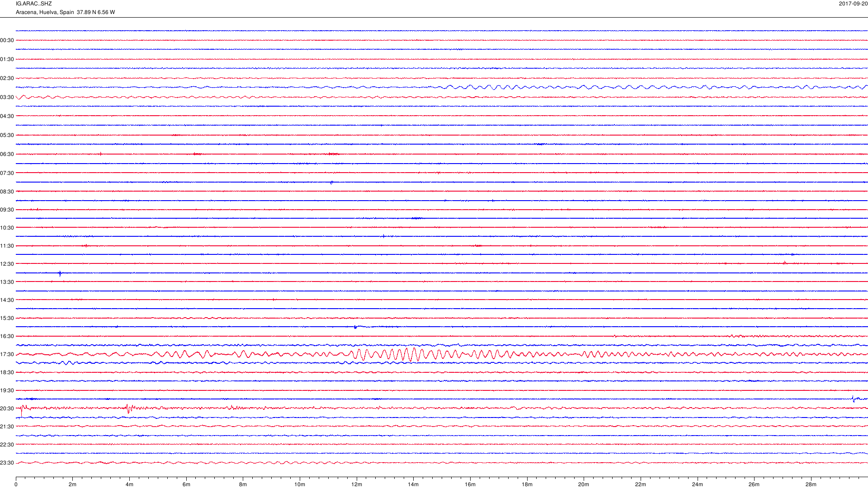Select the 14:30 time label

7,300
